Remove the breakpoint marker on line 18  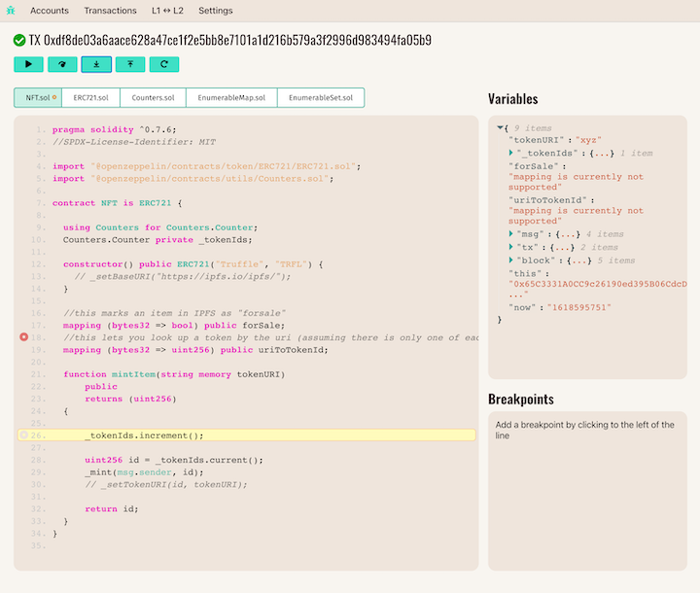tap(23, 337)
